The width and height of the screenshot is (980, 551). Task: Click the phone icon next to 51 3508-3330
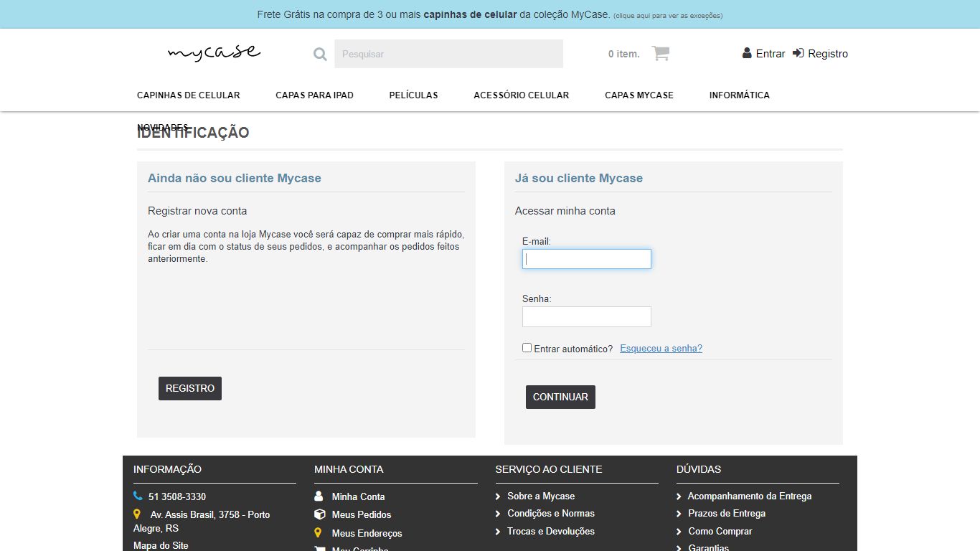coord(138,496)
